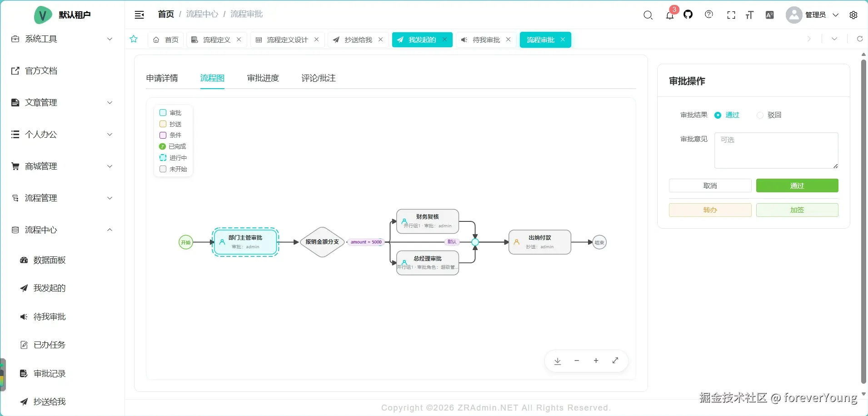Click the search magnifier icon

coord(648,15)
